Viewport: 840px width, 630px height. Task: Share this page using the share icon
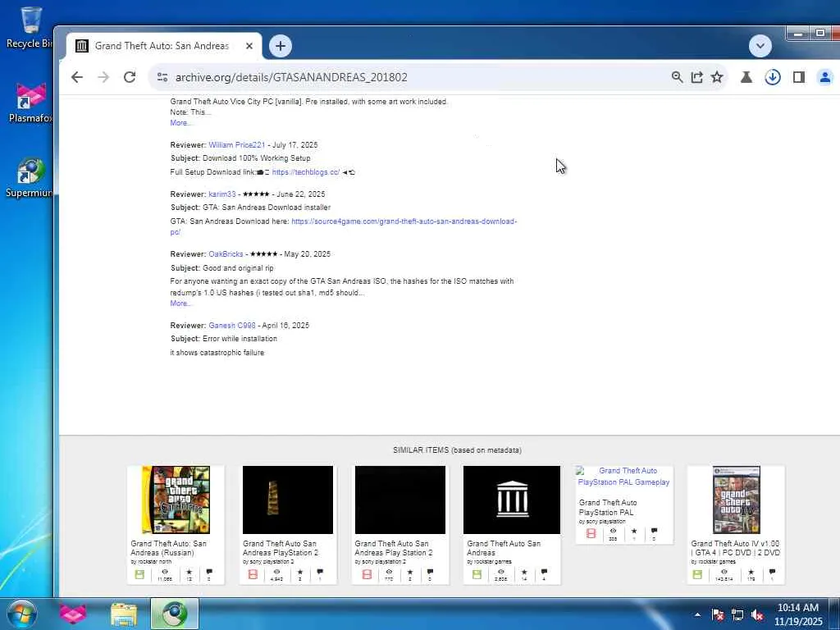[x=697, y=77]
